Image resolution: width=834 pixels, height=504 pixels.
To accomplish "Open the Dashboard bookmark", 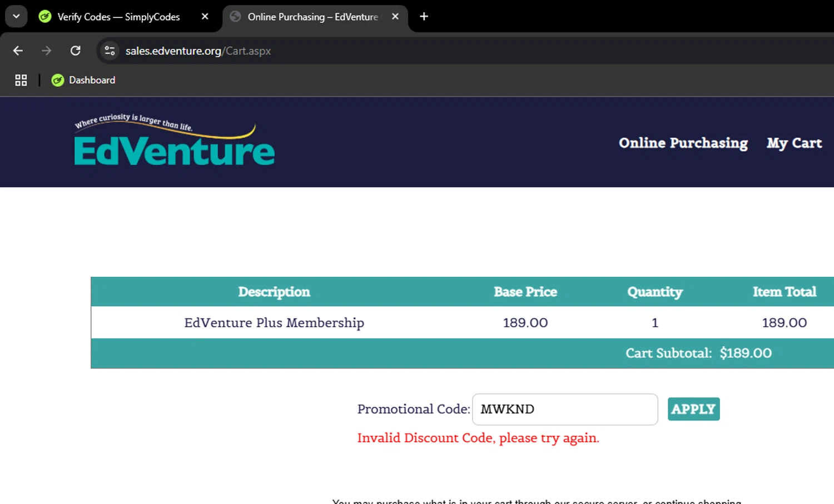I will coord(83,80).
